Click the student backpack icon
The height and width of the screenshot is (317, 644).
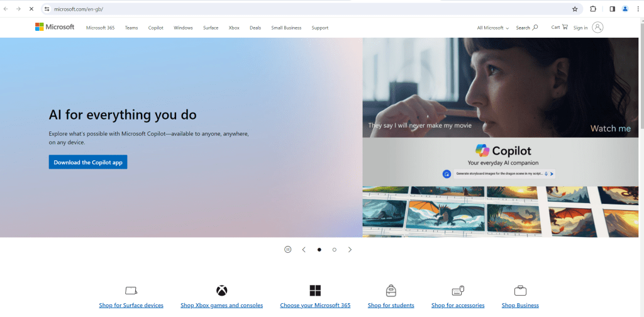391,291
